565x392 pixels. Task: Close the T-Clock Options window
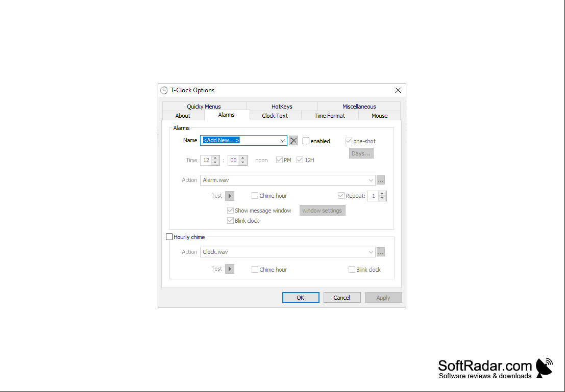pyautogui.click(x=398, y=90)
